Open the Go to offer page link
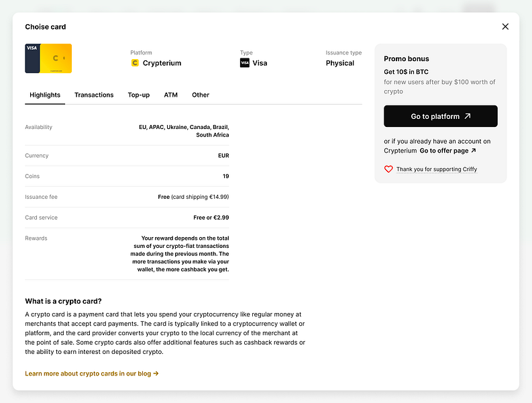This screenshot has height=403, width=532. (448, 150)
